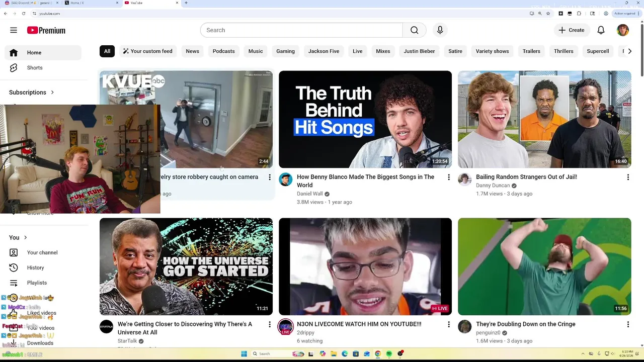Click the magnifier search button
The height and width of the screenshot is (362, 644).
pyautogui.click(x=414, y=30)
